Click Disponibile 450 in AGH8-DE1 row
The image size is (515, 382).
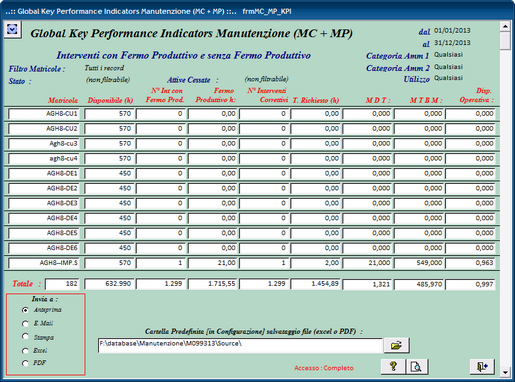[x=109, y=174]
